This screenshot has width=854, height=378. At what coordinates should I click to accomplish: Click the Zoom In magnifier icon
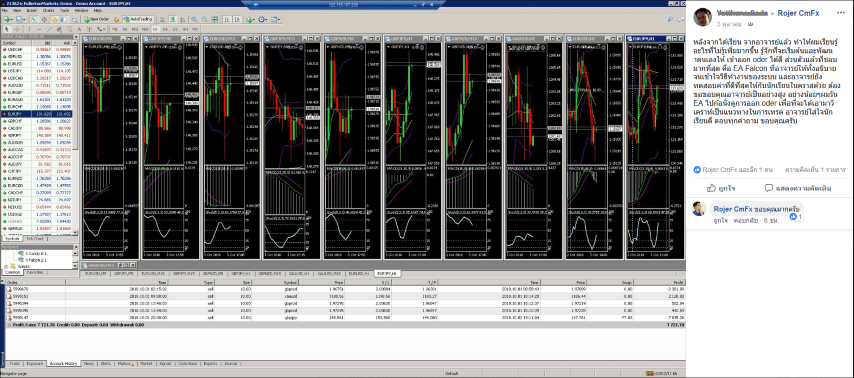194,19
